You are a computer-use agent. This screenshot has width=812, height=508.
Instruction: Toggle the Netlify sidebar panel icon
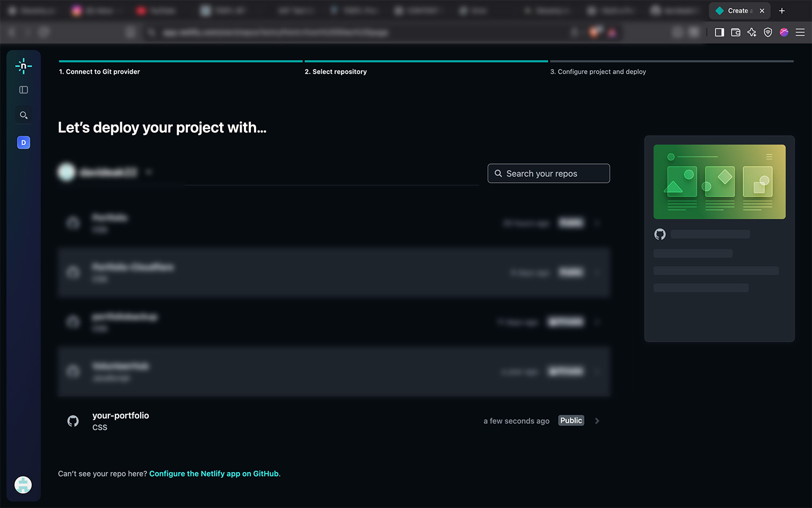24,90
